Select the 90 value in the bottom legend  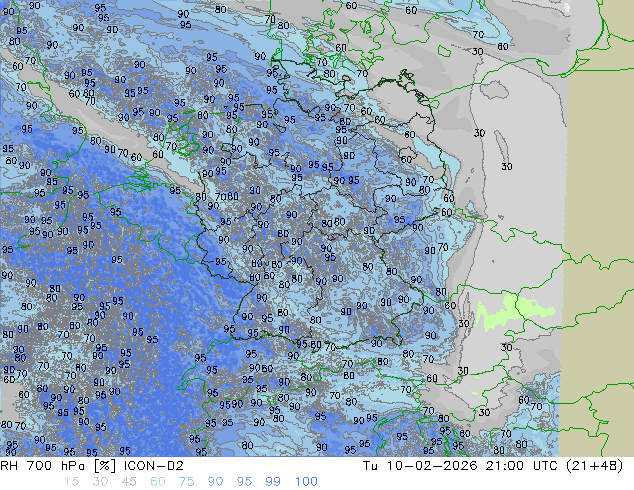click(215, 482)
